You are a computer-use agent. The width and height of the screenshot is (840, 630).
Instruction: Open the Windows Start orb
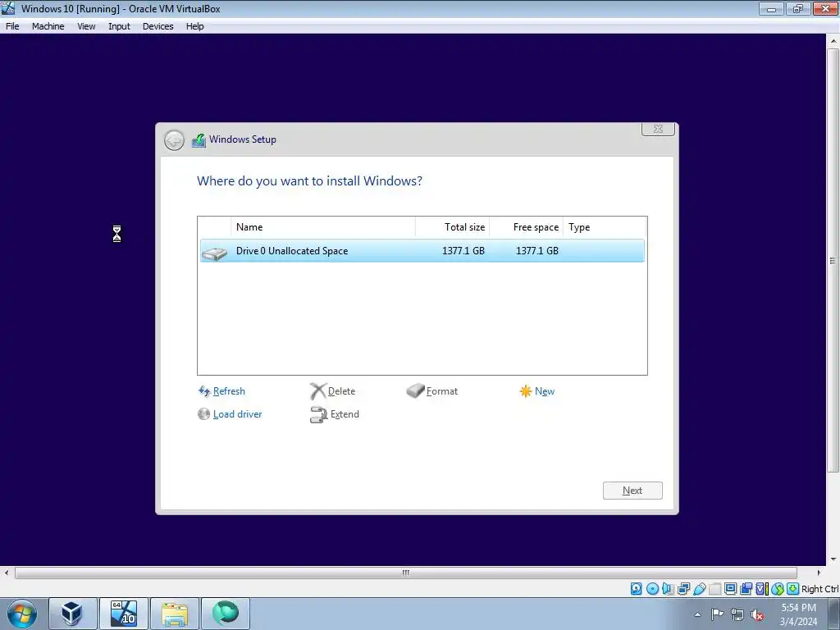(22, 614)
